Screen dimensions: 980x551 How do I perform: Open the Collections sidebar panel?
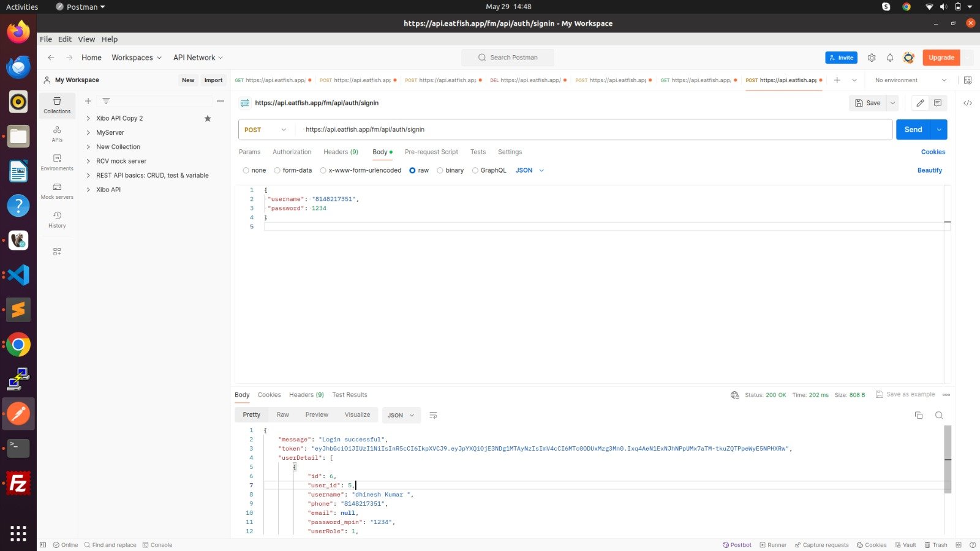[57, 105]
